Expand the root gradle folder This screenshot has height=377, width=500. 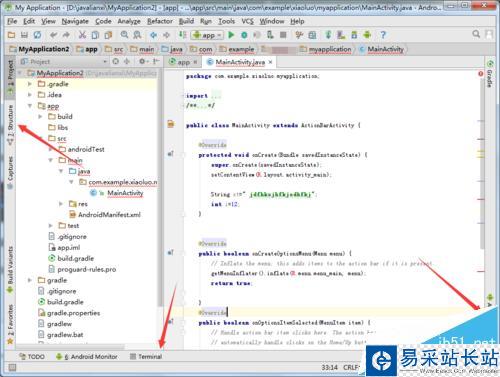click(x=30, y=280)
